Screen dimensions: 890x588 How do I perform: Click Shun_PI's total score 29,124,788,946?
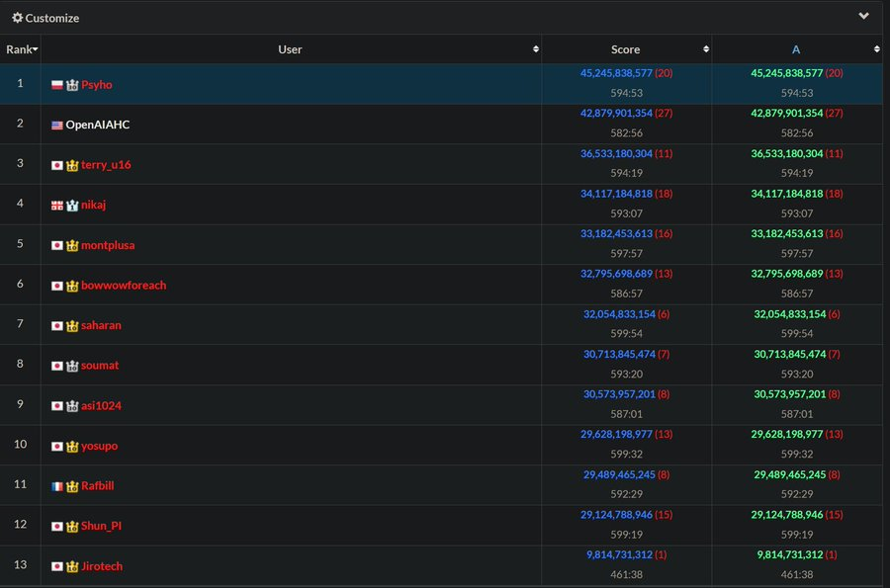tap(616, 514)
